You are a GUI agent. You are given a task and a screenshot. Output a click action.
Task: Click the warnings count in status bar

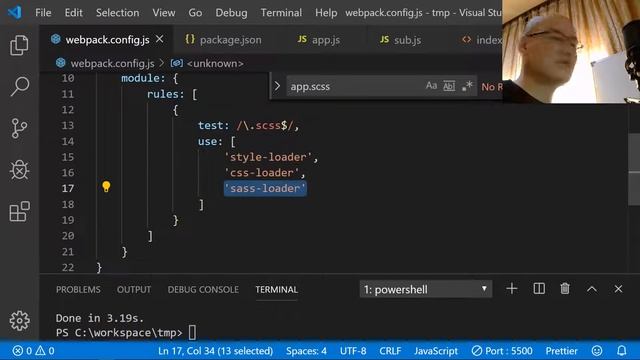click(45, 351)
